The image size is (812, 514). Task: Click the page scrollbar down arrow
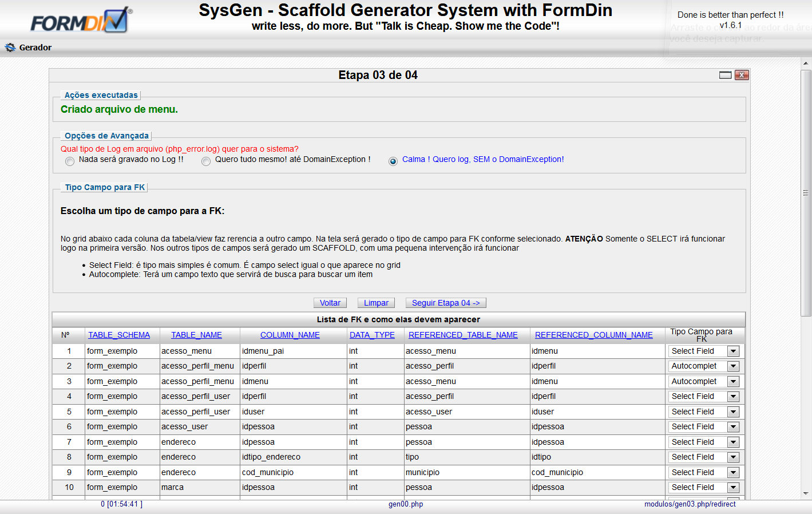coord(806,493)
